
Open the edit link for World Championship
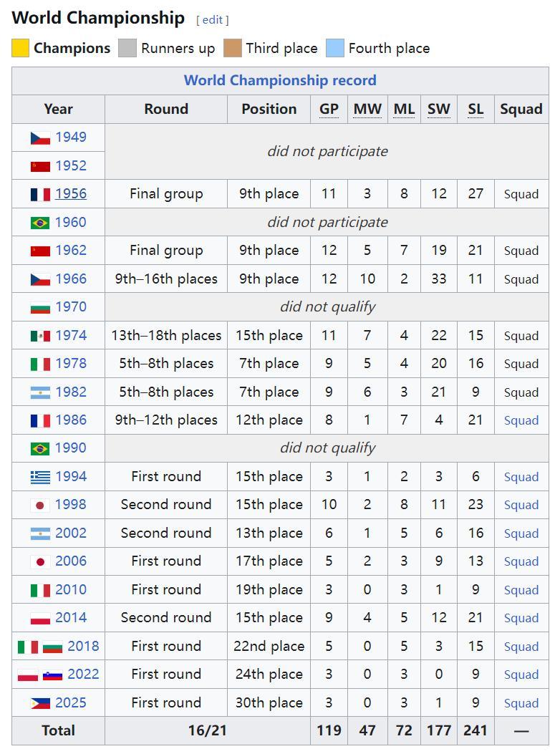(213, 20)
